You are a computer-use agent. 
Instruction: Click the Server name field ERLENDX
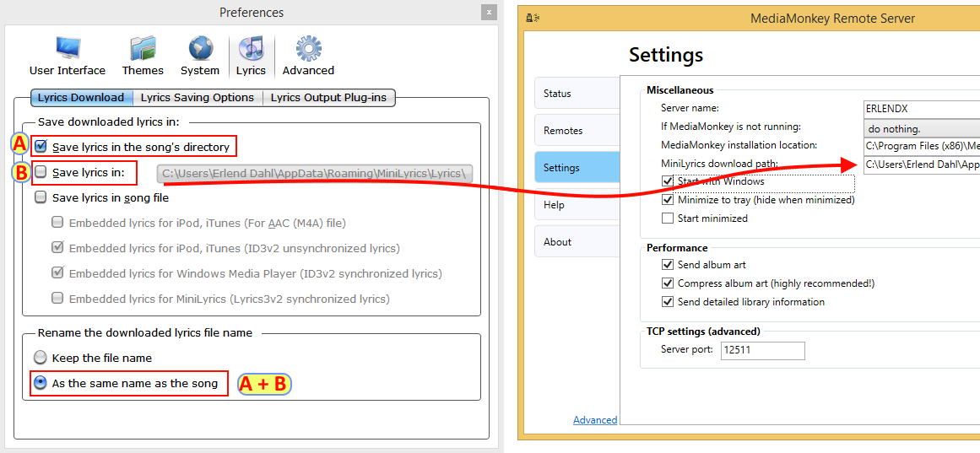coord(921,109)
